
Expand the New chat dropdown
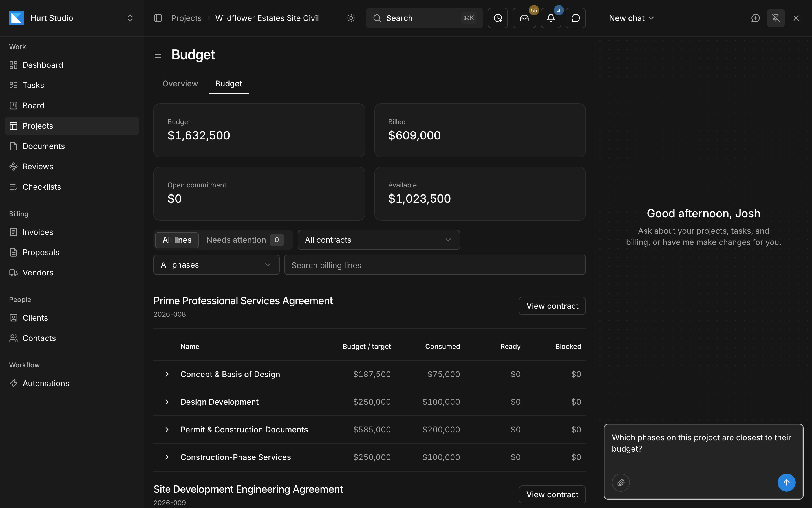tap(632, 18)
